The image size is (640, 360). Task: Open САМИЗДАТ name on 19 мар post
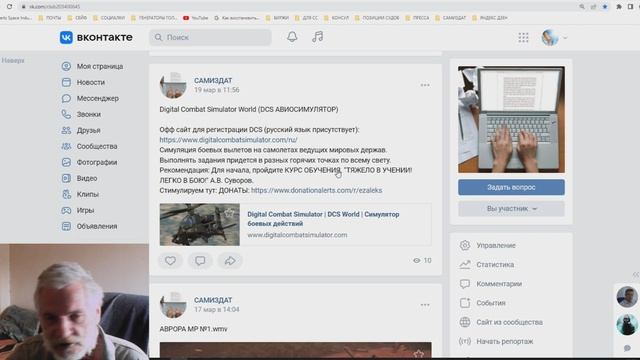[213, 80]
